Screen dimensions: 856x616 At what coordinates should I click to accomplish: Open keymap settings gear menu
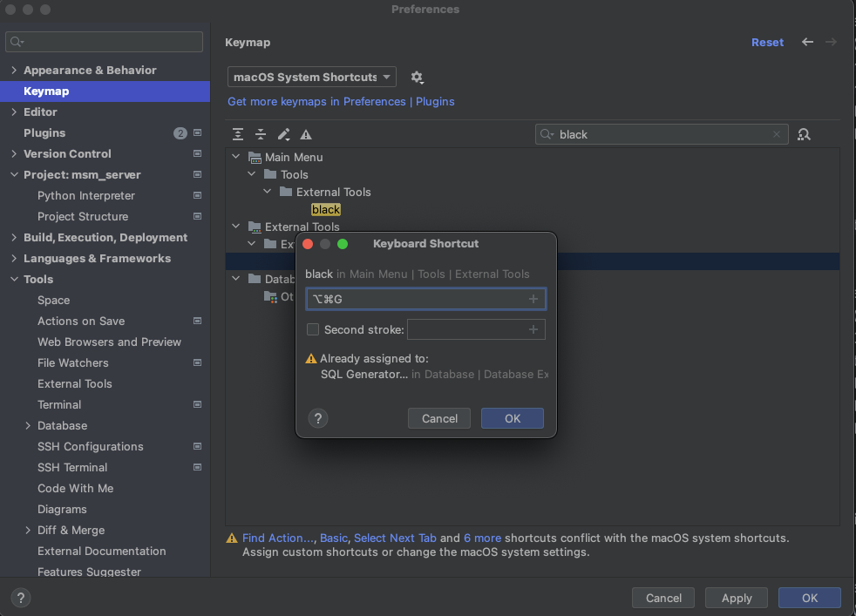coord(417,77)
